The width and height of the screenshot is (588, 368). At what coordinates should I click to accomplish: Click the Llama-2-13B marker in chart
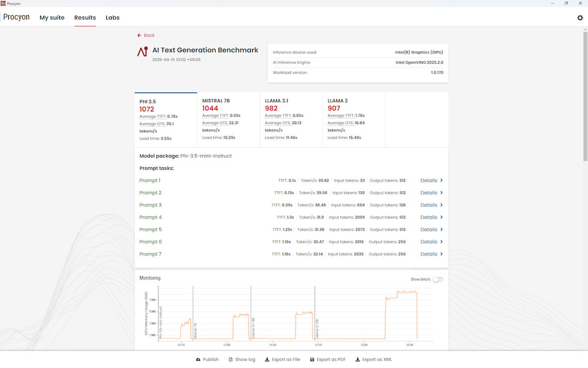point(317,329)
